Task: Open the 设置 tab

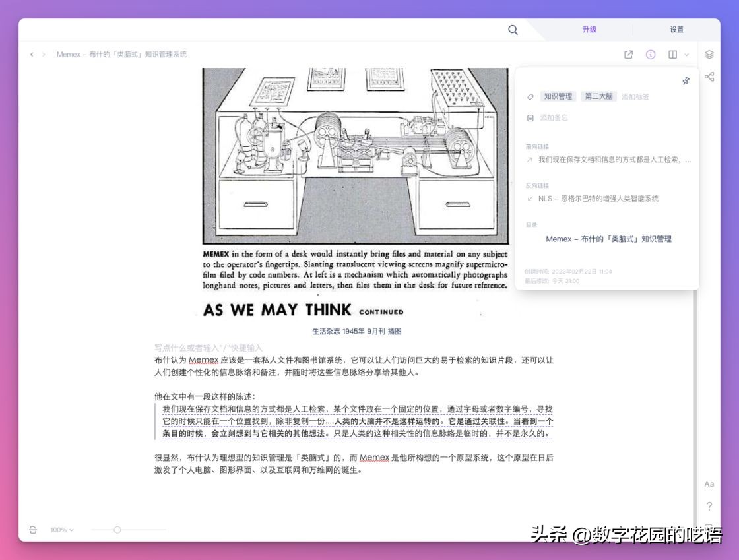Action: click(x=676, y=30)
